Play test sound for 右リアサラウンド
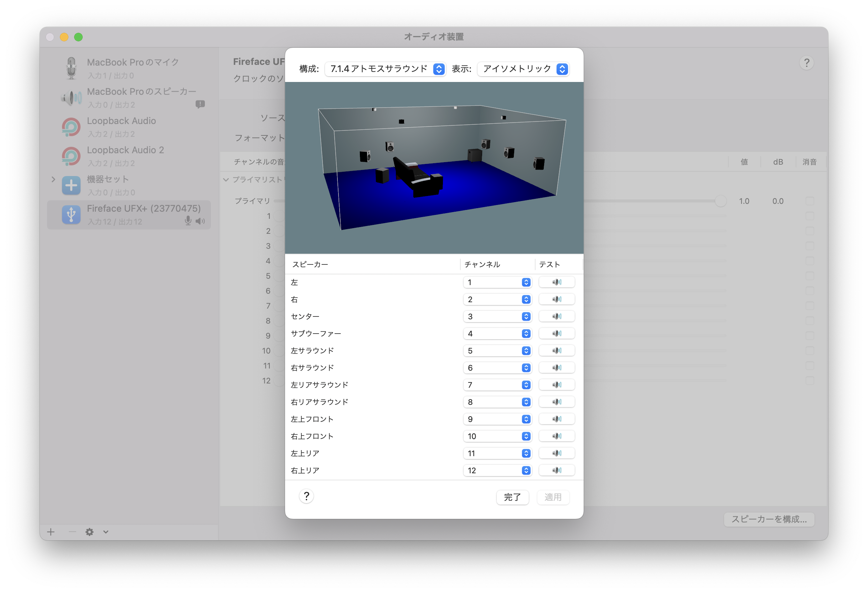The height and width of the screenshot is (593, 868). coord(556,402)
